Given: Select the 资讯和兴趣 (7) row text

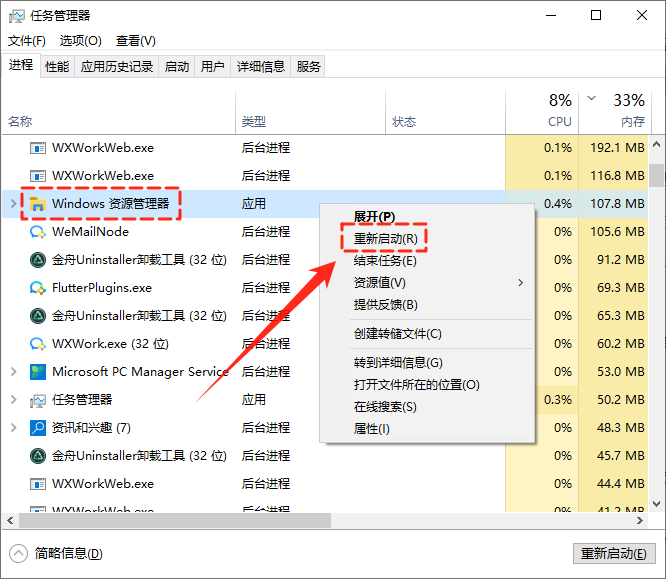Looking at the screenshot, I should click(91, 427).
